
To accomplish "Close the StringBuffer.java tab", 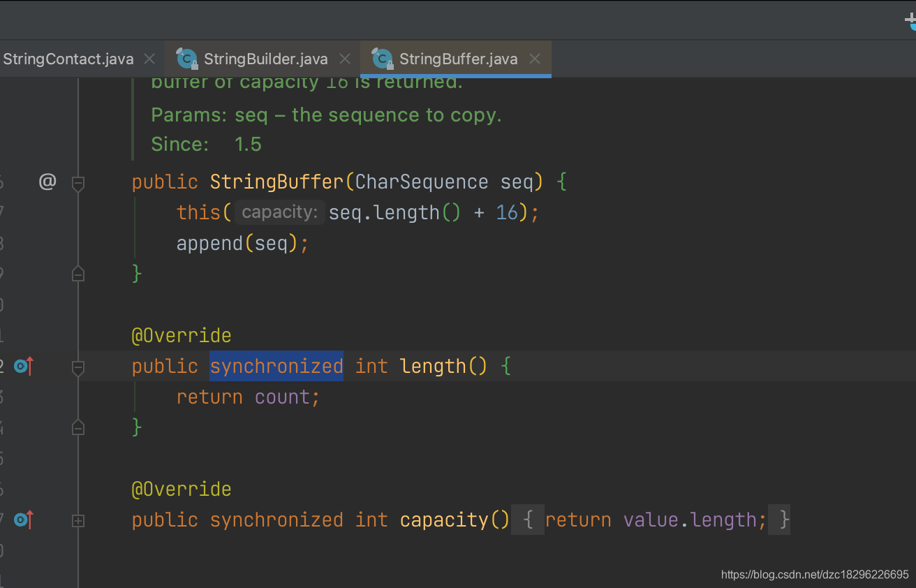I will tap(535, 59).
